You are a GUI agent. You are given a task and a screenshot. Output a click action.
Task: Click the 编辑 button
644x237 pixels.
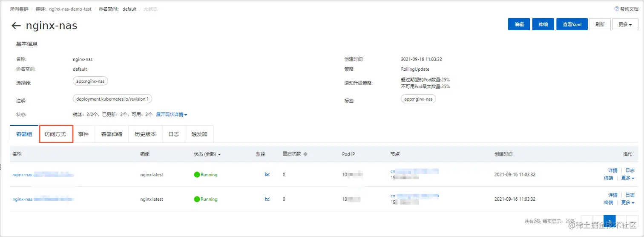pyautogui.click(x=519, y=24)
